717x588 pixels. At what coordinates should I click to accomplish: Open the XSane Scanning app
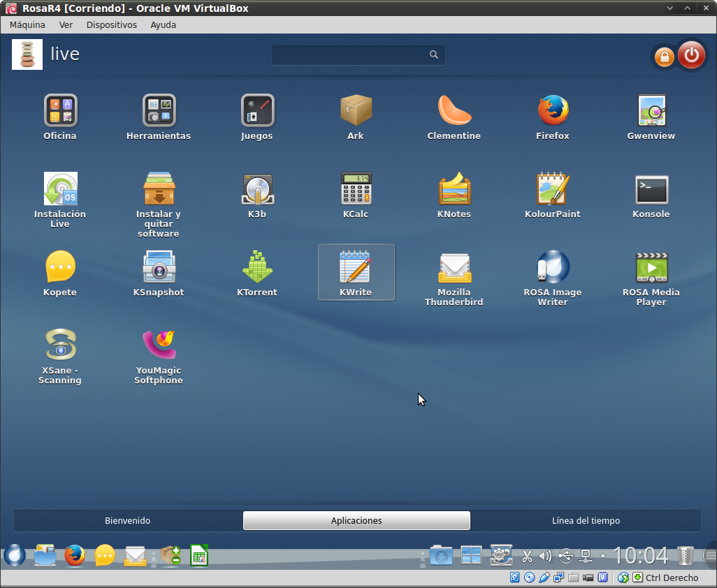coord(60,346)
